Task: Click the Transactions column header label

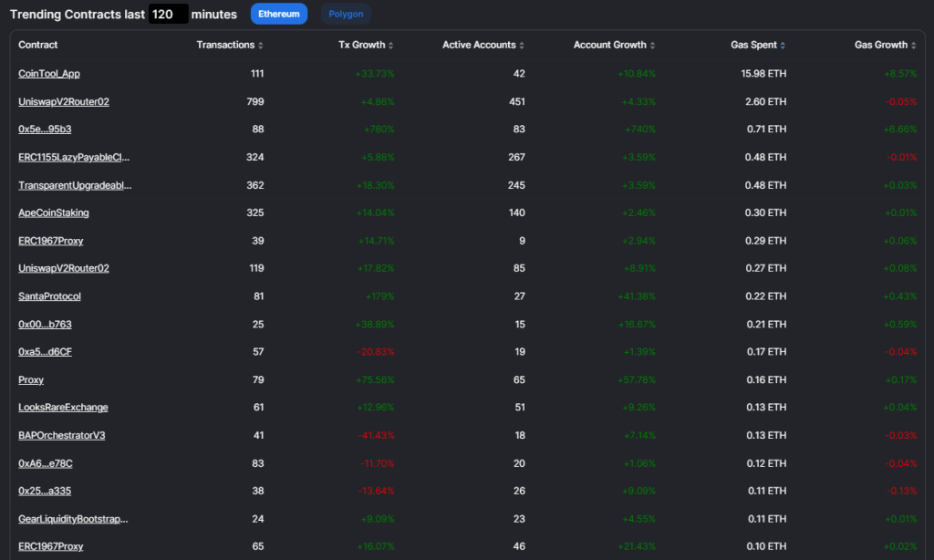Action: point(225,45)
